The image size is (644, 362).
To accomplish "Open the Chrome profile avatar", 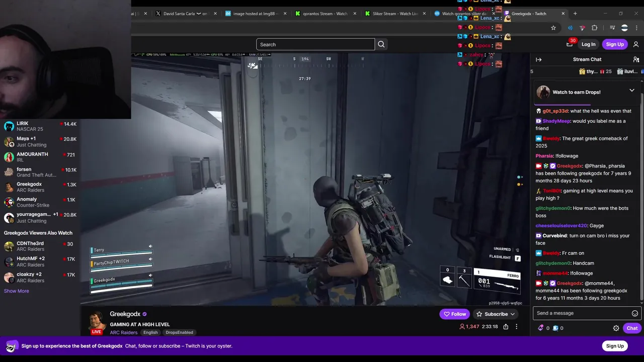I will (624, 28).
